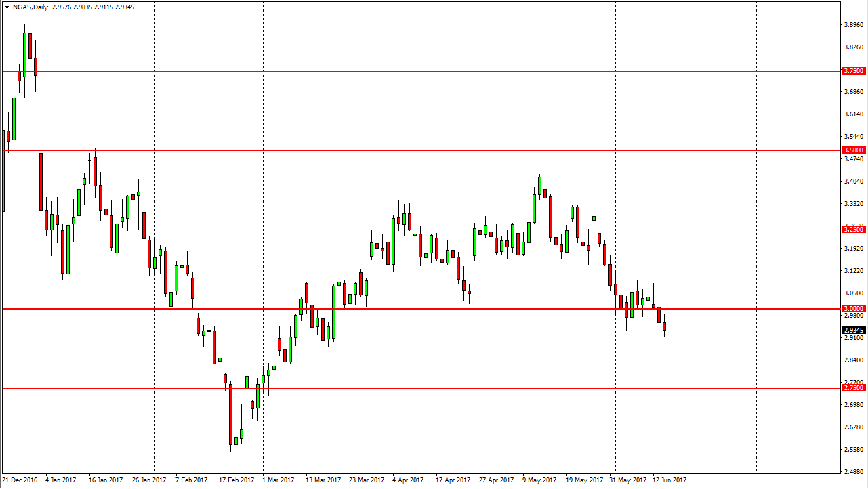Viewport: 868px width, 489px height.
Task: Select the 3.2500 red price level tag
Action: tap(853, 230)
